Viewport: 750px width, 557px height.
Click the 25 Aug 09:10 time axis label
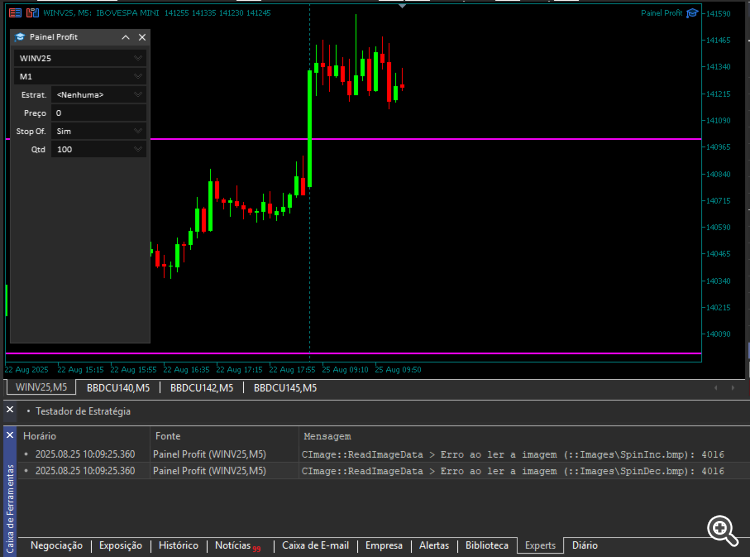coord(345,370)
